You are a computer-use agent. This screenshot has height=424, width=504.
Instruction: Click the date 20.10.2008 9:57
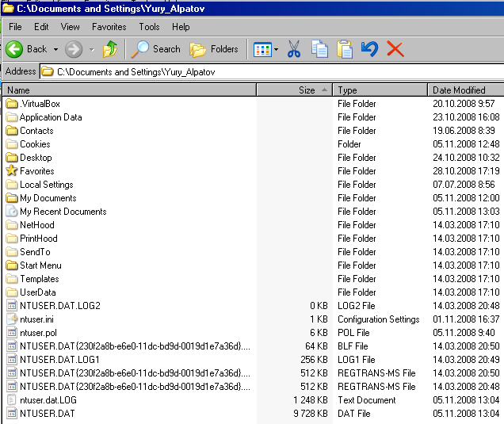464,104
